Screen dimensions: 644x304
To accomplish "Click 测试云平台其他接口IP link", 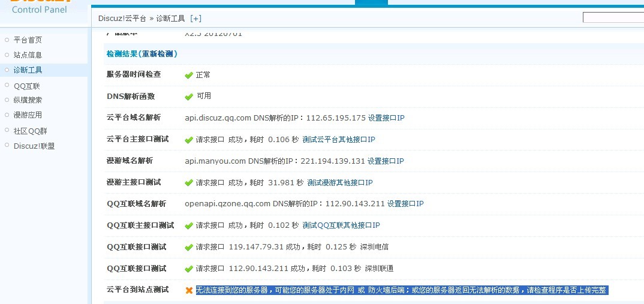I will click(338, 139).
